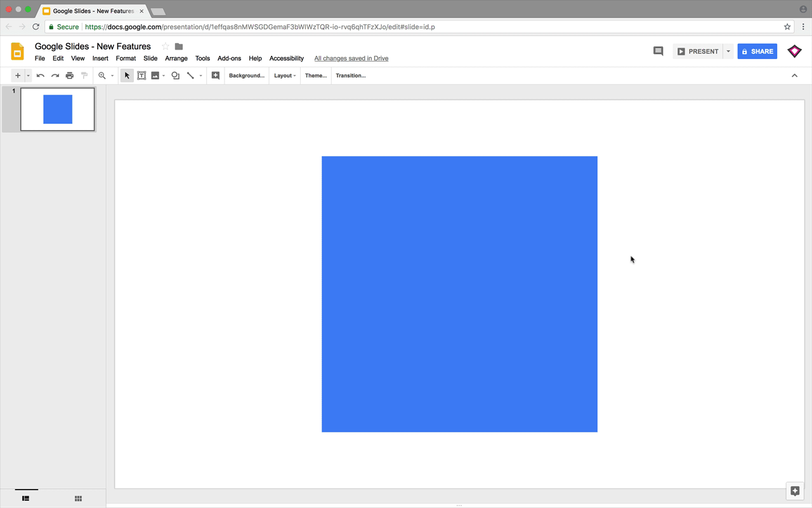The image size is (812, 508).
Task: Open the new slide layout dropdown arrow
Action: [x=28, y=76]
